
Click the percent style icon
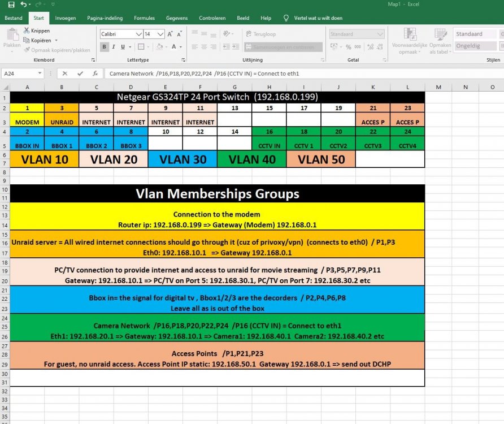point(349,47)
